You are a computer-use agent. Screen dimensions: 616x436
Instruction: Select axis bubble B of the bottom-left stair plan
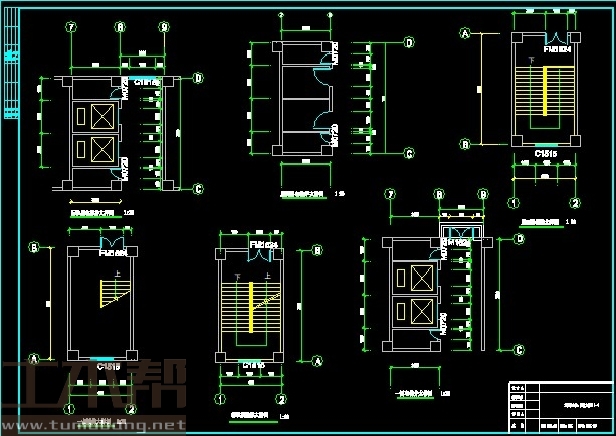[33, 246]
